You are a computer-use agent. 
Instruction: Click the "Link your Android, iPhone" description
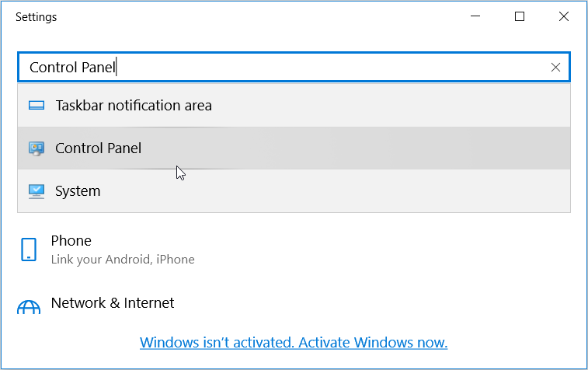pyautogui.click(x=123, y=260)
